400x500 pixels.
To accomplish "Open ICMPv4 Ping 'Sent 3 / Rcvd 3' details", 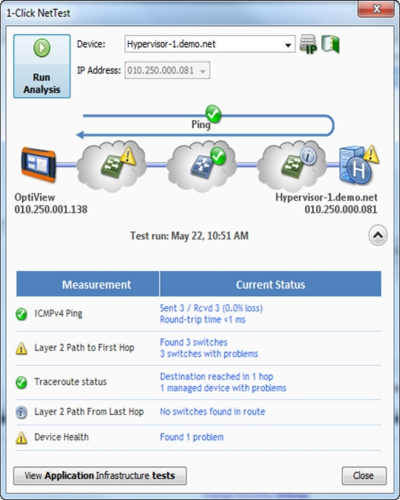I will tap(211, 308).
